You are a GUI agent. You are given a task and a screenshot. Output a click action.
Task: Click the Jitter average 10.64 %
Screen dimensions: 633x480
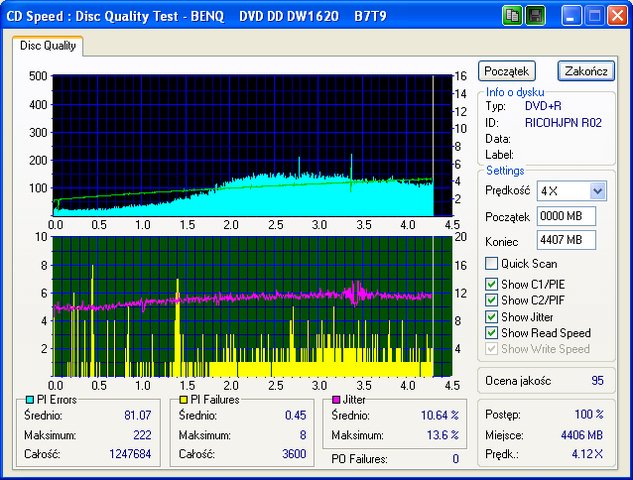440,415
